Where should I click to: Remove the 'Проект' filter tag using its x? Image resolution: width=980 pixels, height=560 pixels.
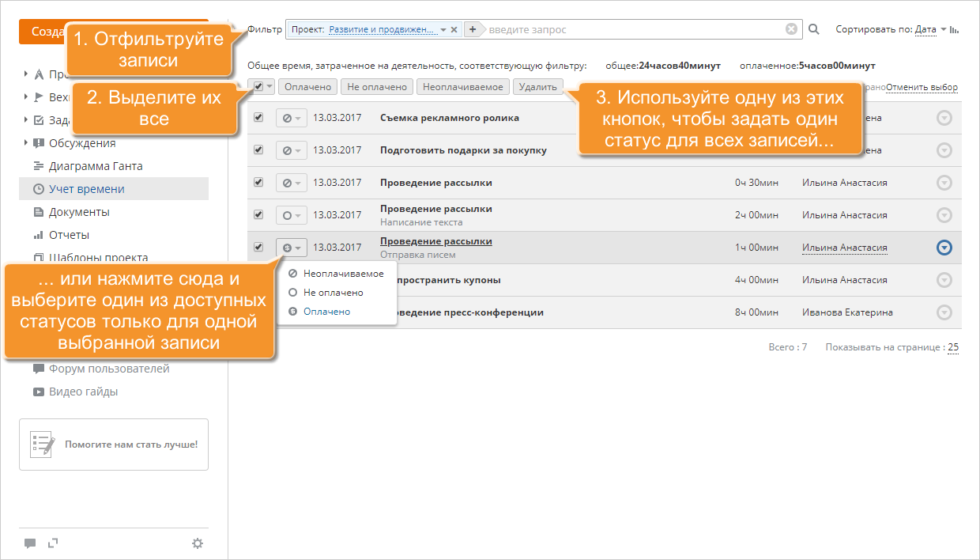pyautogui.click(x=454, y=29)
